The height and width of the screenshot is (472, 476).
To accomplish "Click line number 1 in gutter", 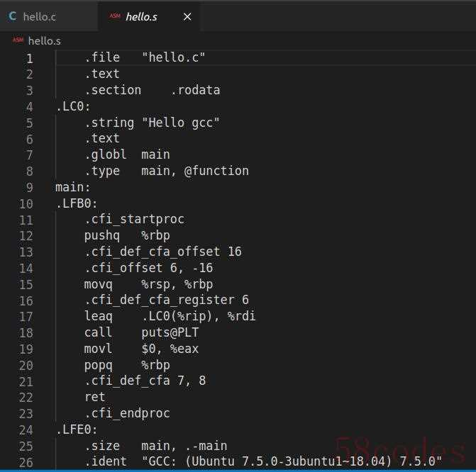I will [x=30, y=58].
